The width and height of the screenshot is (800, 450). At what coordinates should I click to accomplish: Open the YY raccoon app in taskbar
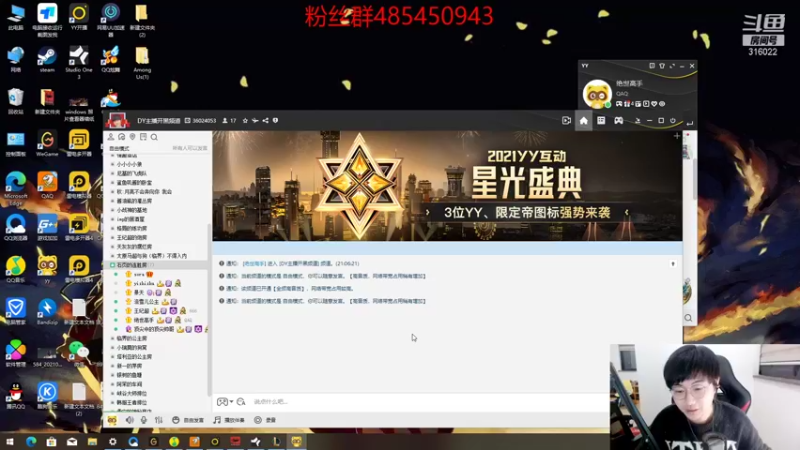(x=296, y=442)
